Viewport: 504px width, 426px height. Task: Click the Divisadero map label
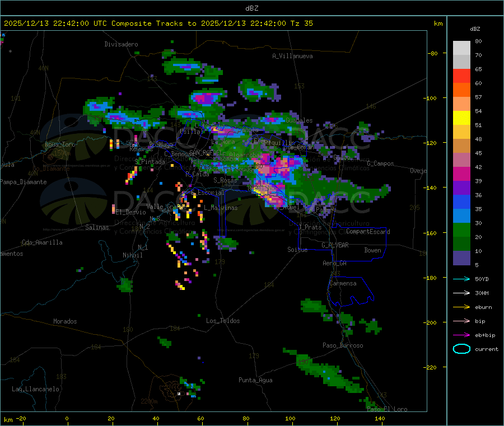[121, 44]
